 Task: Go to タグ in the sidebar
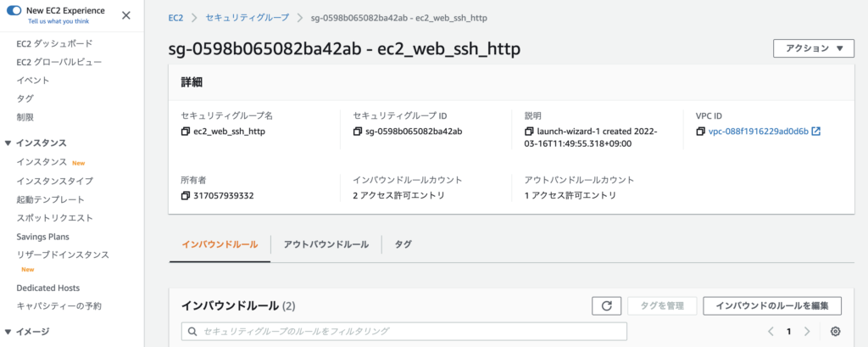[x=25, y=98]
